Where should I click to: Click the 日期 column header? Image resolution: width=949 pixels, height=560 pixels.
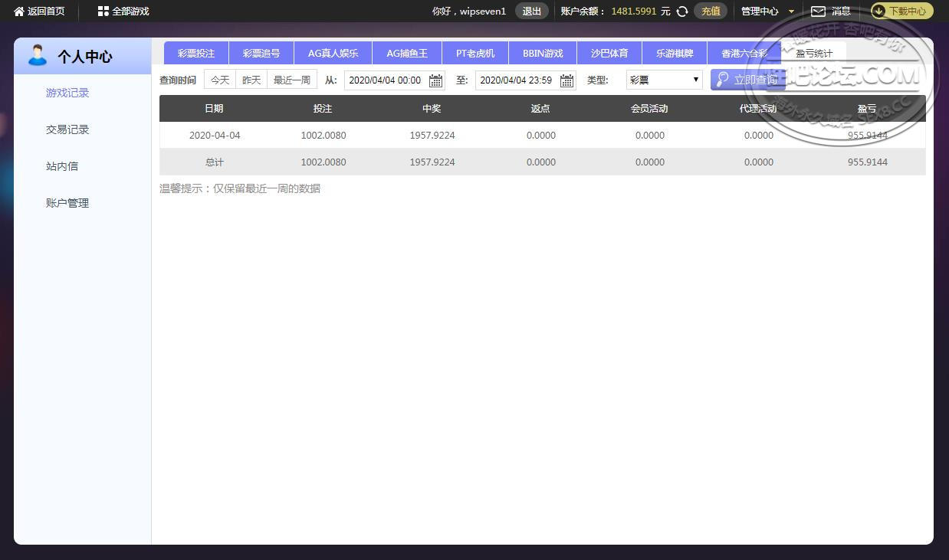pos(214,109)
